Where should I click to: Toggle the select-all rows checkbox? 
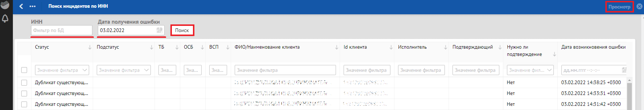tap(24, 70)
